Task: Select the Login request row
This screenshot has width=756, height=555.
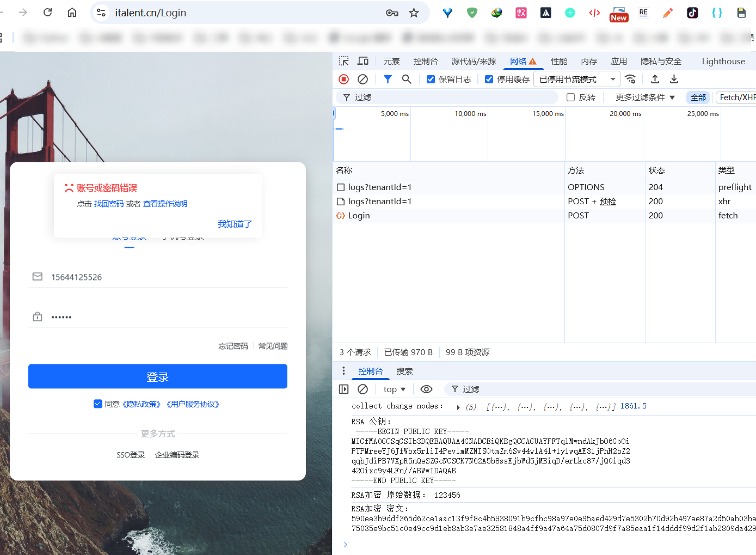Action: pyautogui.click(x=359, y=216)
